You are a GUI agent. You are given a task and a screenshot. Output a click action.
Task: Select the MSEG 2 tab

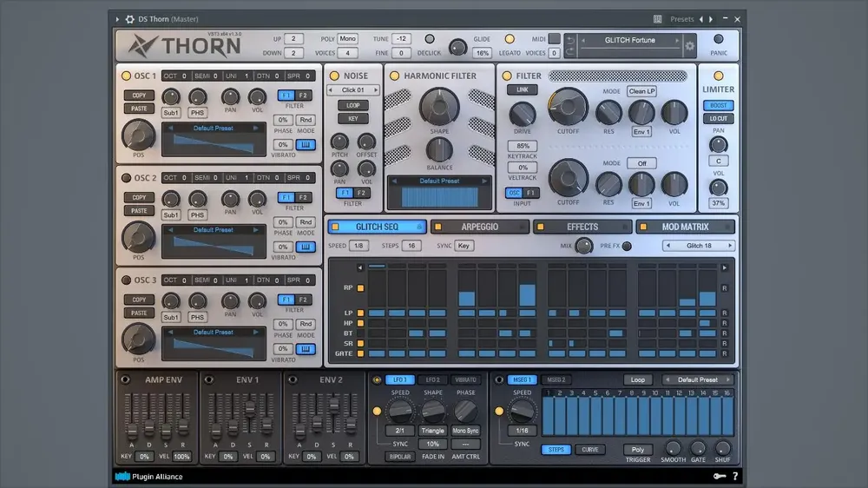click(556, 380)
